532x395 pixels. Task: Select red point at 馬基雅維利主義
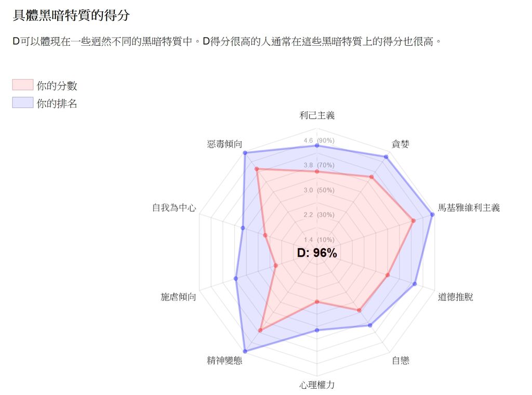[413, 221]
